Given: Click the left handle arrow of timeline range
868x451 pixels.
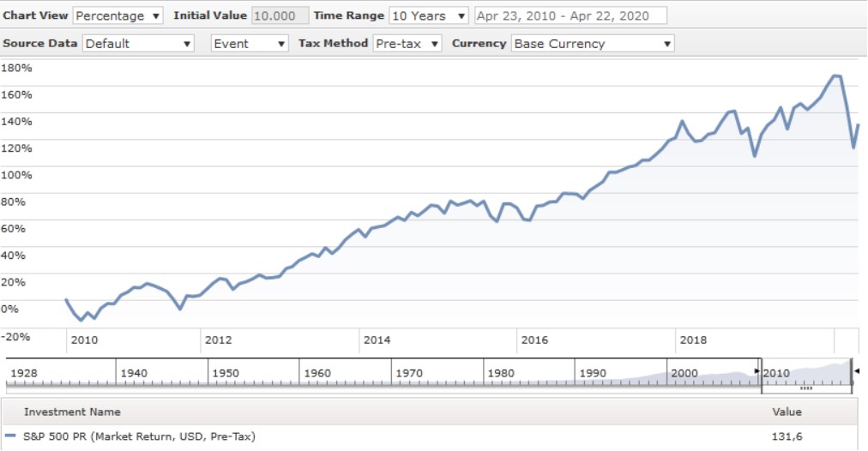Looking at the screenshot, I should tap(756, 370).
